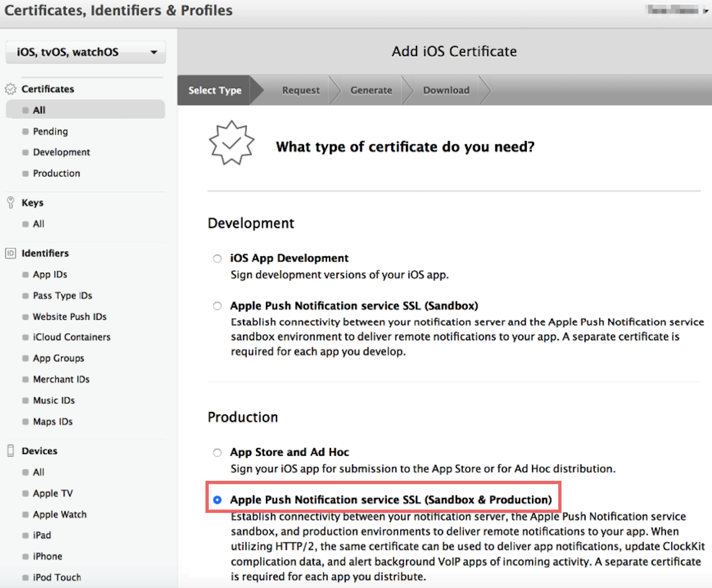Open iPhone devices
712x588 pixels.
[x=47, y=556]
